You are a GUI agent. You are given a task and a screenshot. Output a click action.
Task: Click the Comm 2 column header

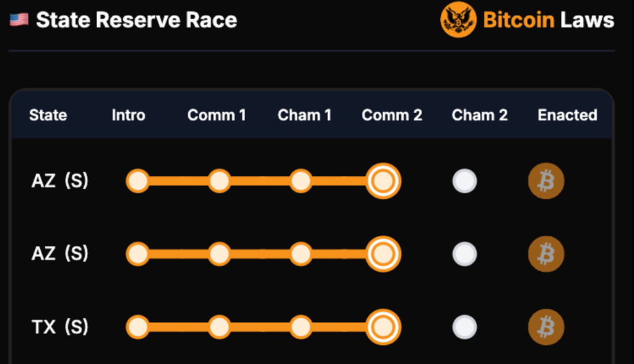(x=392, y=115)
